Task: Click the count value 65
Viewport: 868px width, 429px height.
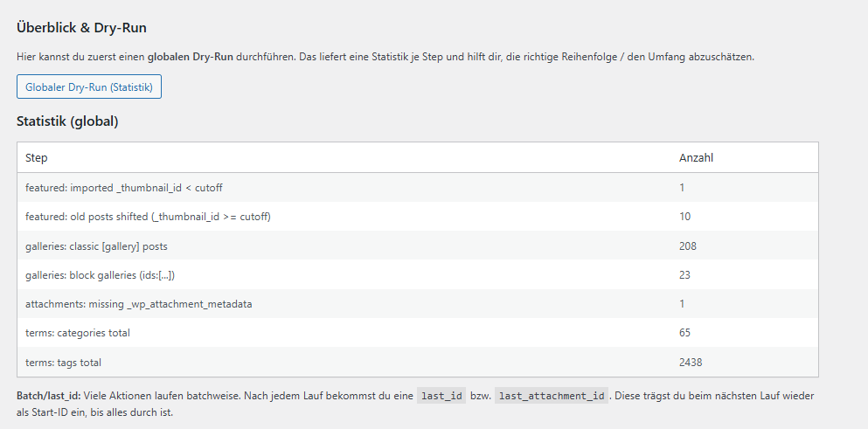Action: 684,333
